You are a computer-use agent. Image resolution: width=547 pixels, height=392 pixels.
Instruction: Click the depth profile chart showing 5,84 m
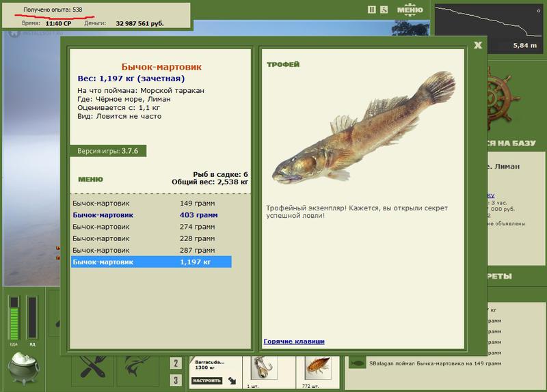point(489,29)
